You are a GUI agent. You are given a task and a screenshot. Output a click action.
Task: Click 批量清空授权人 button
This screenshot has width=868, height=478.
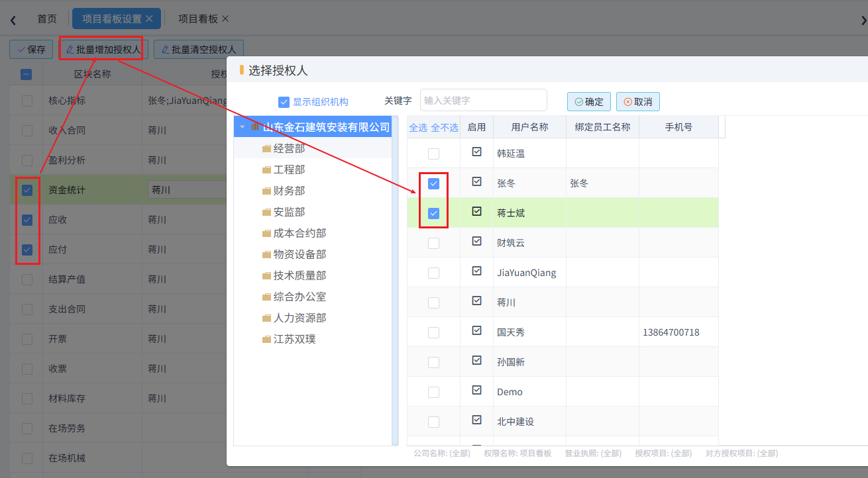[x=199, y=50]
